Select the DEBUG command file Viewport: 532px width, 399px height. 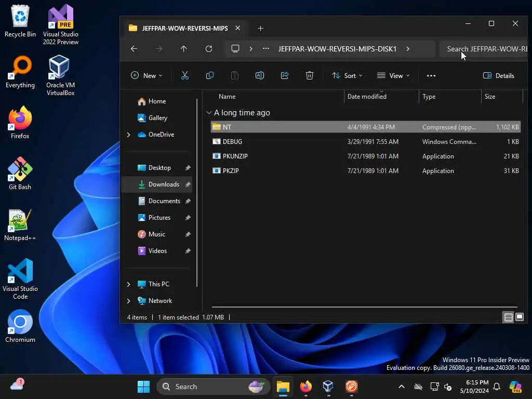[365, 142]
